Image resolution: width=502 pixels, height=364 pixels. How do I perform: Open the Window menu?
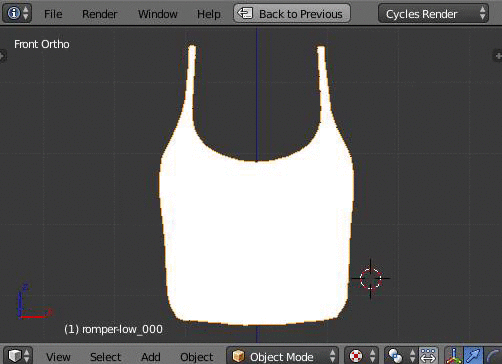158,14
